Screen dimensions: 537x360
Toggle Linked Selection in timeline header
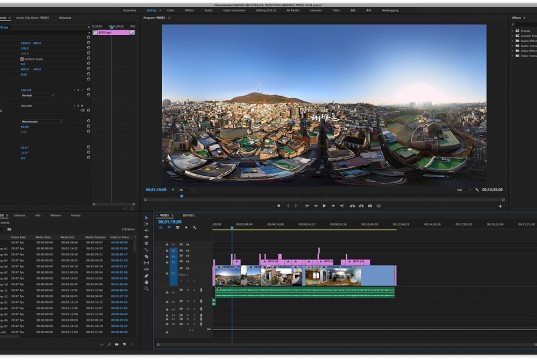click(178, 228)
